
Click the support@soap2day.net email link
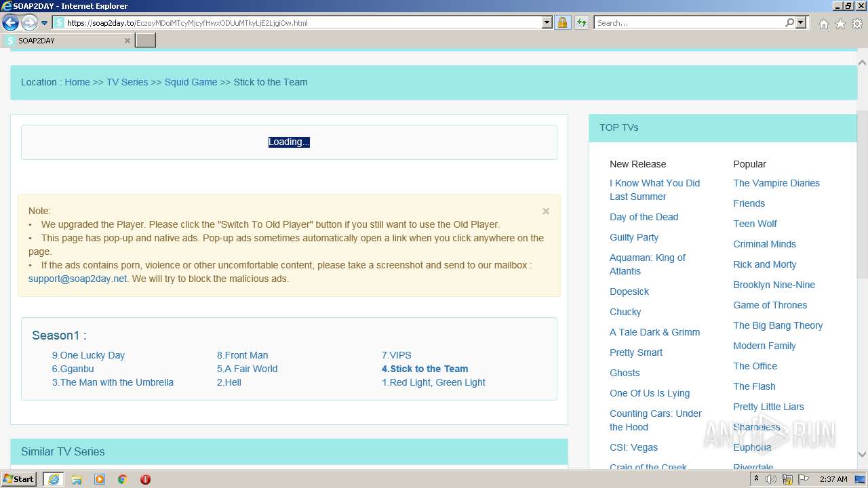(77, 279)
